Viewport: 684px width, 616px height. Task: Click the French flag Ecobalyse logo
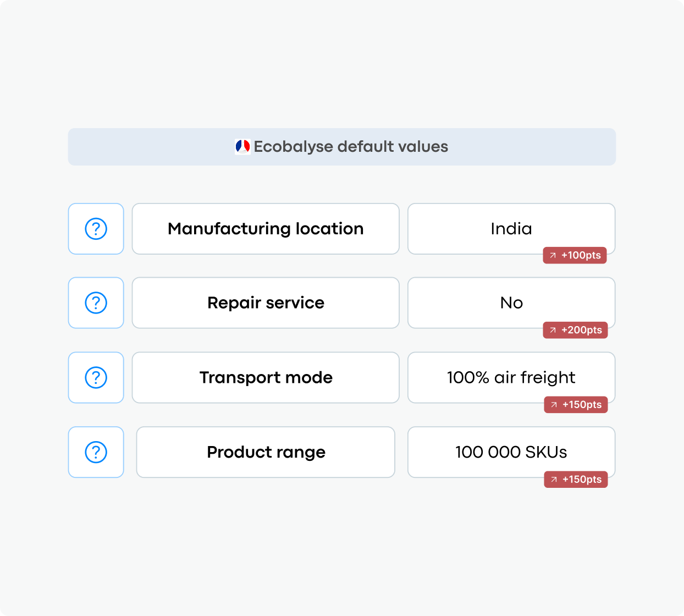(242, 147)
